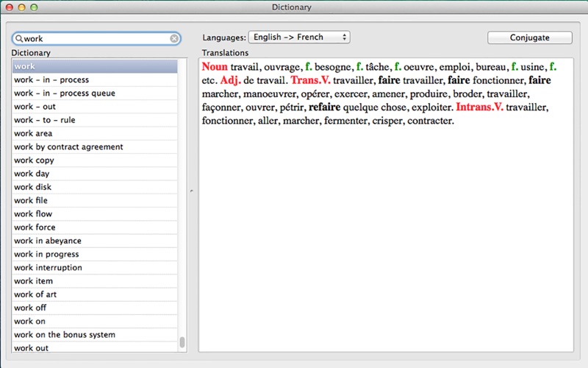Select 'work by contract agreement' entry
This screenshot has width=588, height=368.
[x=95, y=146]
